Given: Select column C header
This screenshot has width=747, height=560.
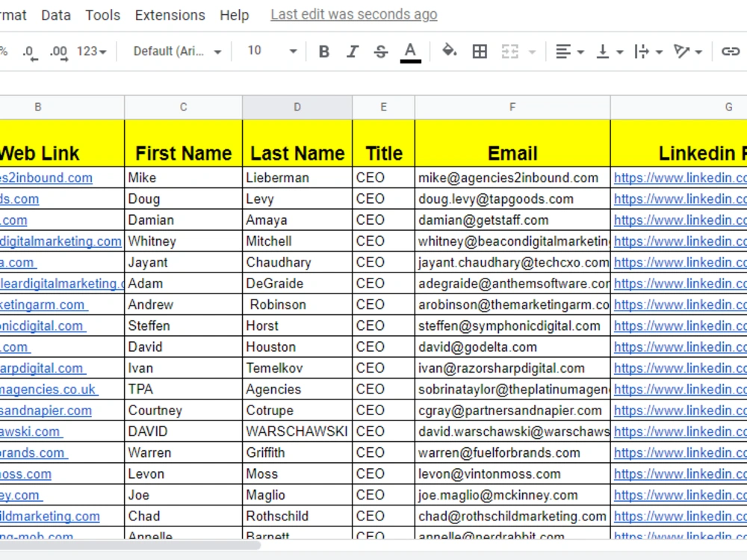Looking at the screenshot, I should [184, 107].
